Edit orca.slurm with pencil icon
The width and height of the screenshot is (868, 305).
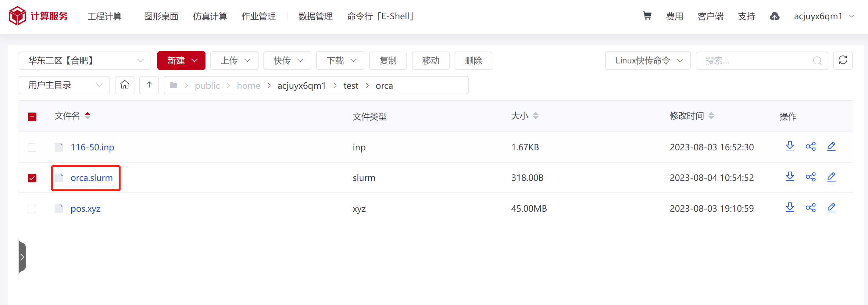click(831, 177)
